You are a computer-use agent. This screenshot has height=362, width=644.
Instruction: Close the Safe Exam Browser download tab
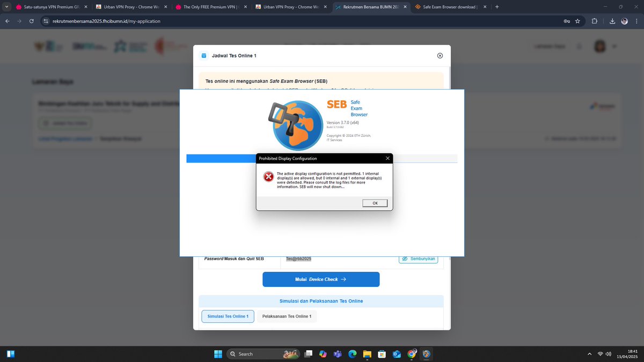[485, 7]
